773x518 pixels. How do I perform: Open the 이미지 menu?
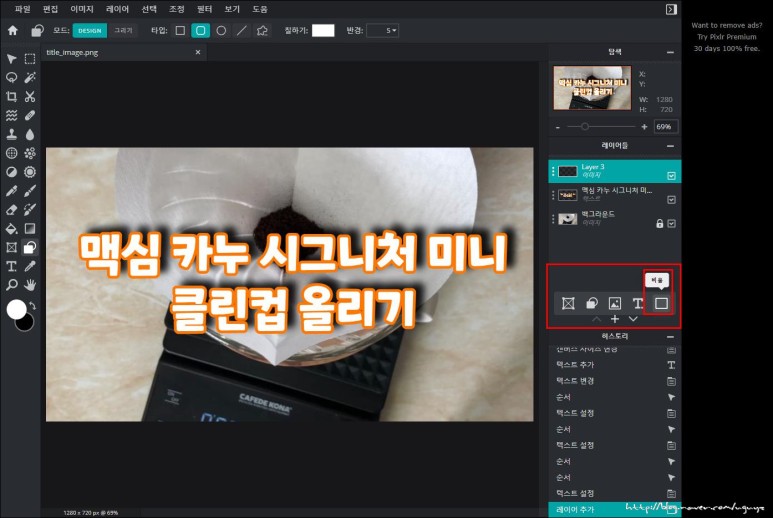(x=82, y=9)
